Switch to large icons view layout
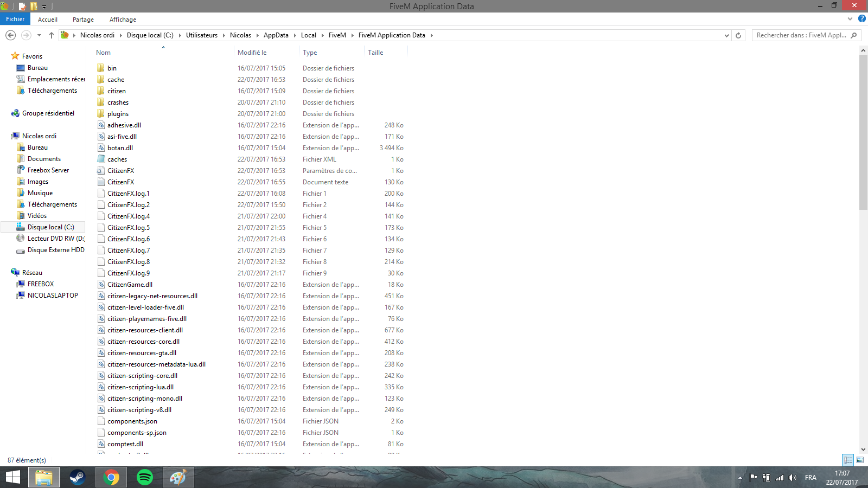This screenshot has width=868, height=488. coord(860,460)
